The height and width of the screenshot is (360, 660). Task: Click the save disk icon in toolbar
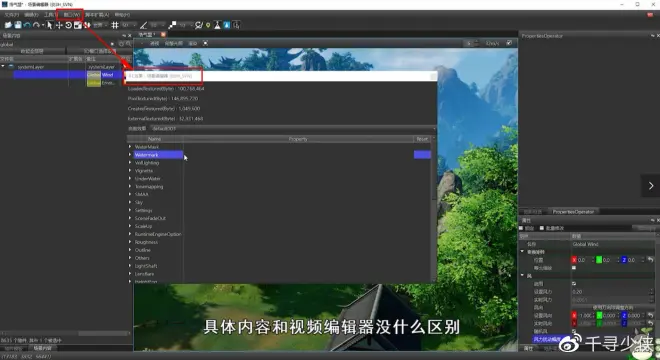[x=18, y=25]
